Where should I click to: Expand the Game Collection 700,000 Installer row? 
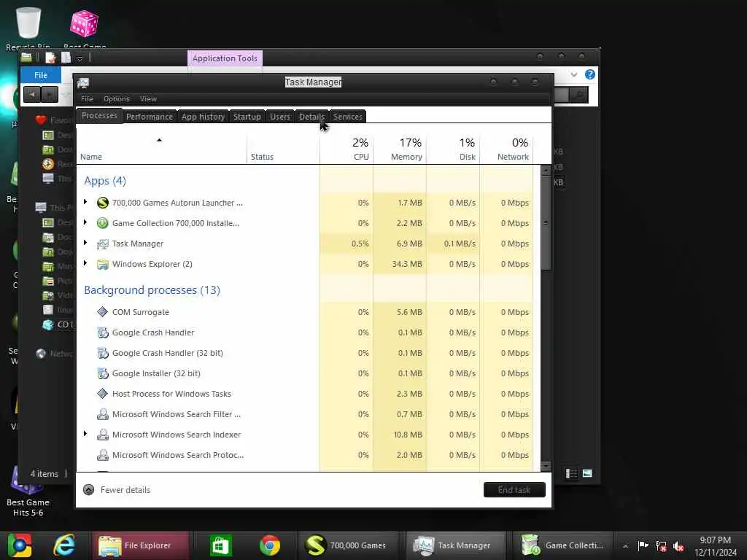tap(85, 222)
